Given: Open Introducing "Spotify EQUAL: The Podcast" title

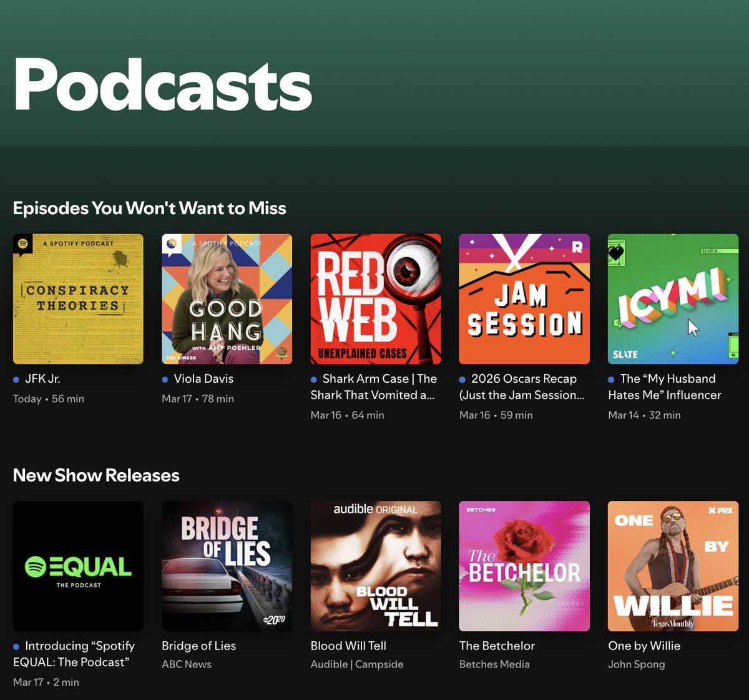Looking at the screenshot, I should [74, 654].
